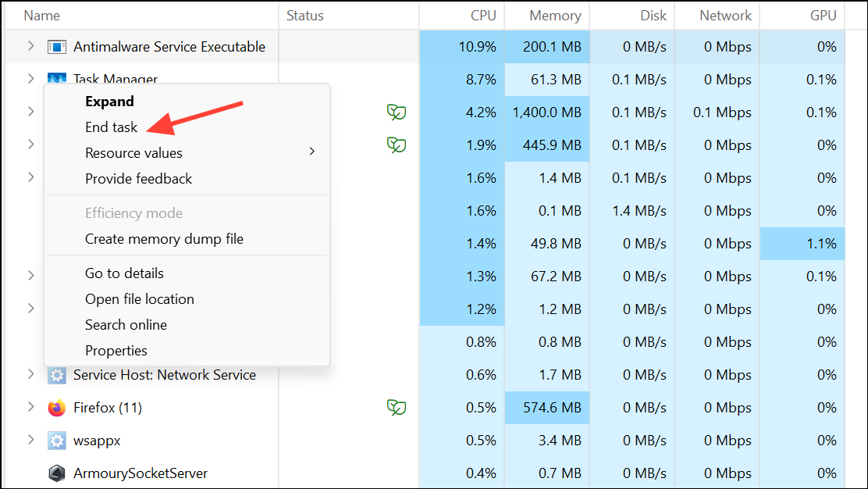The height and width of the screenshot is (489, 868).
Task: Click the Firefox browser icon
Action: tap(56, 407)
